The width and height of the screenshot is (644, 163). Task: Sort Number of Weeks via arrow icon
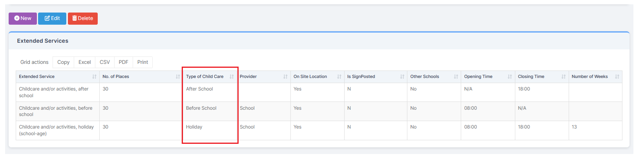click(x=617, y=77)
